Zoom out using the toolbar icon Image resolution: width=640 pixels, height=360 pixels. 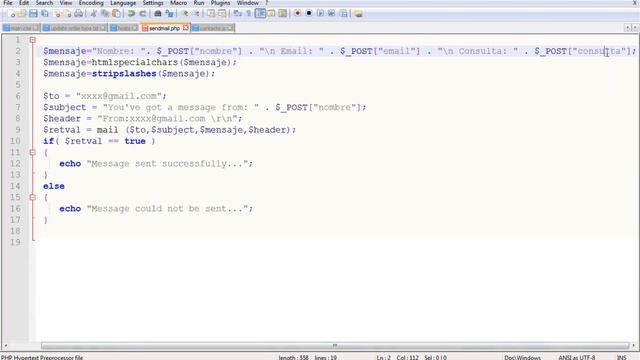coord(196,14)
